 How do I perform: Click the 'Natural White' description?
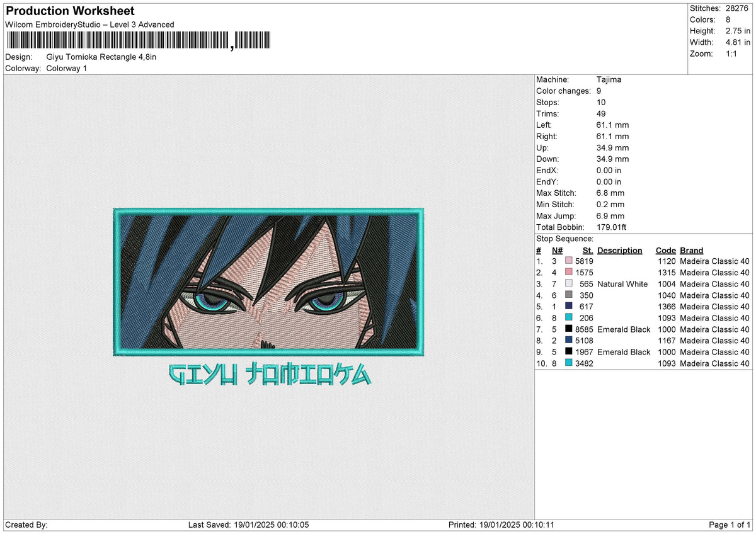[622, 284]
